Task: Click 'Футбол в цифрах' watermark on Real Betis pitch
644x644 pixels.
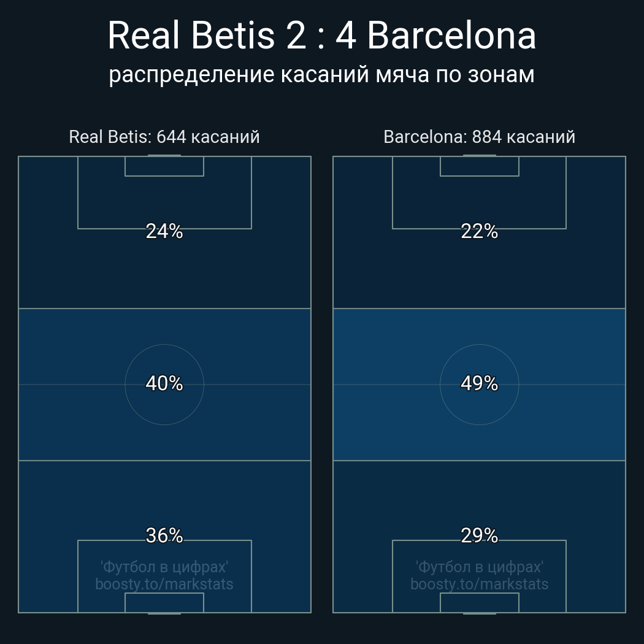Action: click(164, 567)
